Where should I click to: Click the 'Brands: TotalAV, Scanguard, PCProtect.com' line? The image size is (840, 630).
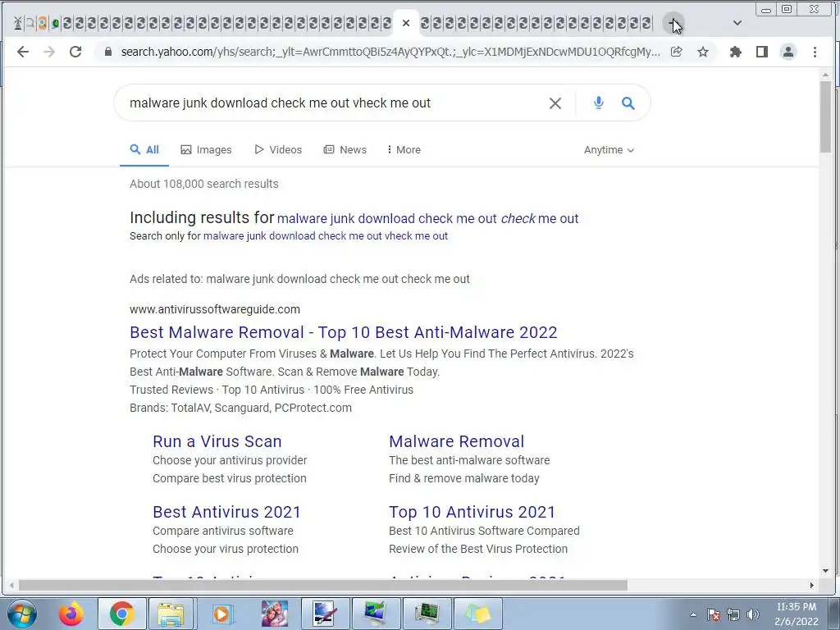(x=240, y=408)
